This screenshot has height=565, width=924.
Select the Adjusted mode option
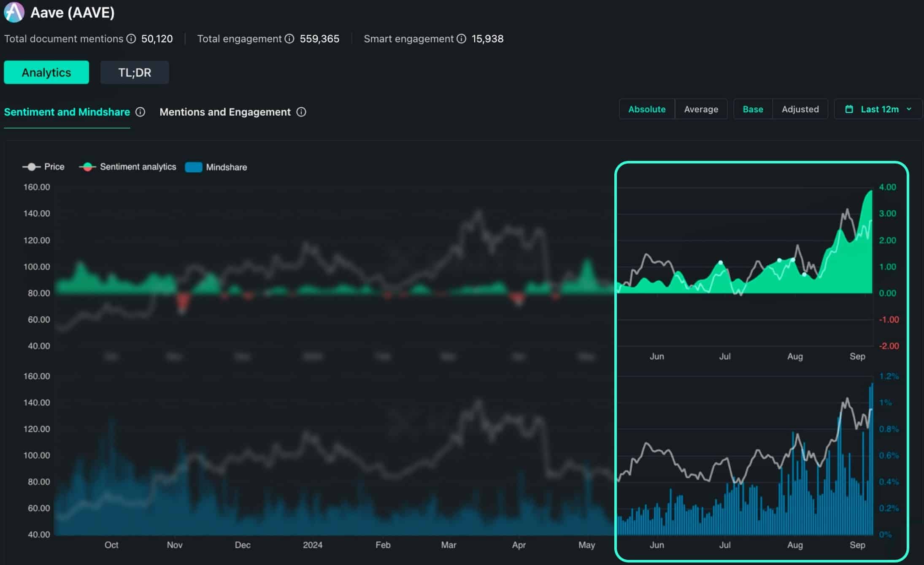click(x=800, y=109)
